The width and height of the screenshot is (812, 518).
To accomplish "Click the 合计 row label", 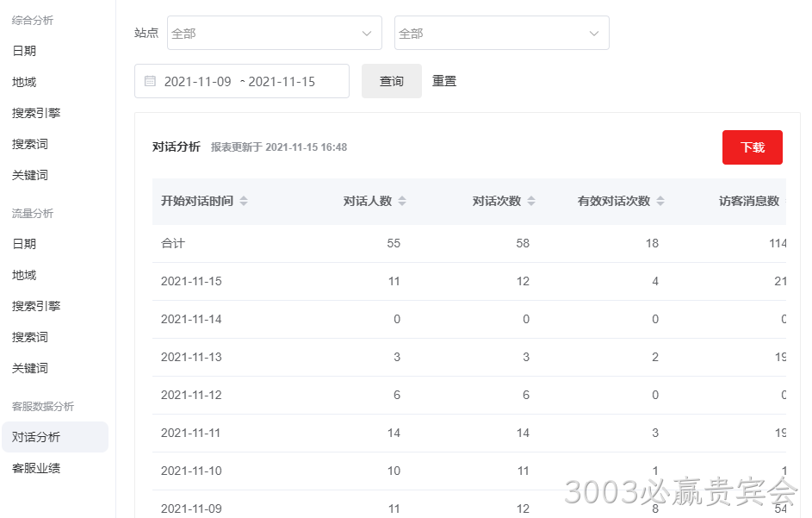I will [173, 243].
